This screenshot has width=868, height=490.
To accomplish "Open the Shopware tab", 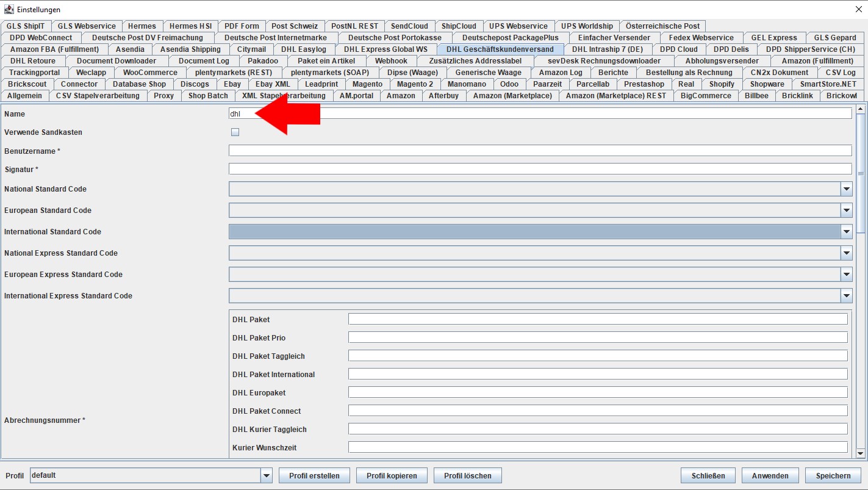I will pos(767,84).
